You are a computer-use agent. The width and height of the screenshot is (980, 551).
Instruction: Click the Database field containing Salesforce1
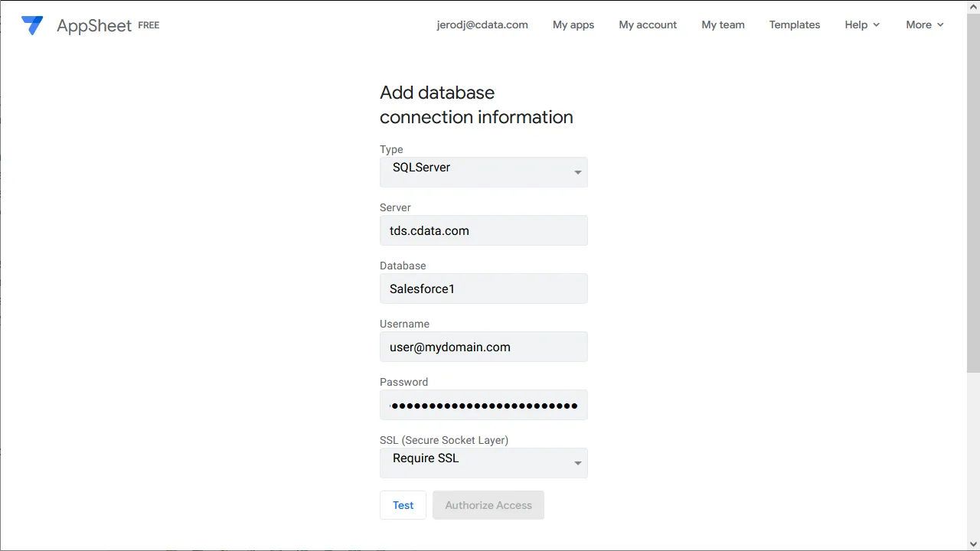483,289
